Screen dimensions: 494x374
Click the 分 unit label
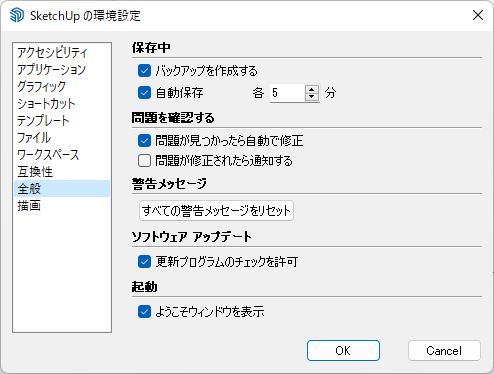(x=330, y=93)
